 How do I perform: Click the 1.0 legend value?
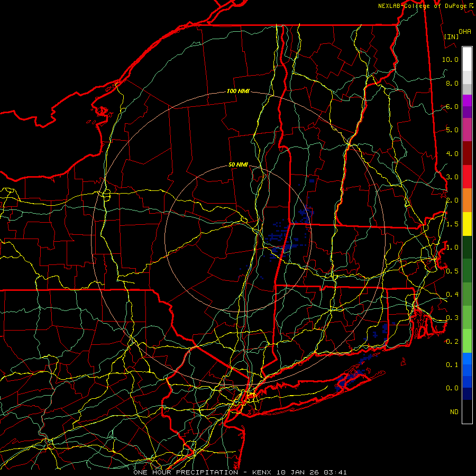point(452,248)
